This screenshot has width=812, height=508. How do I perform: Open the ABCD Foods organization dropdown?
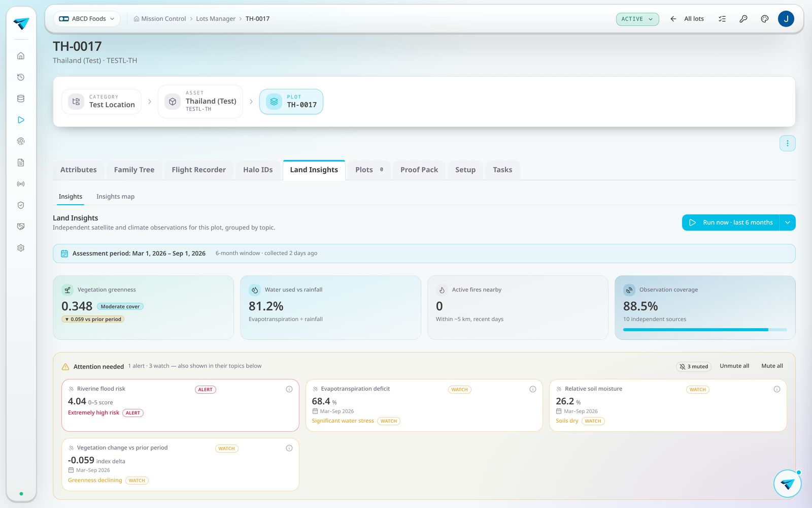tap(87, 19)
